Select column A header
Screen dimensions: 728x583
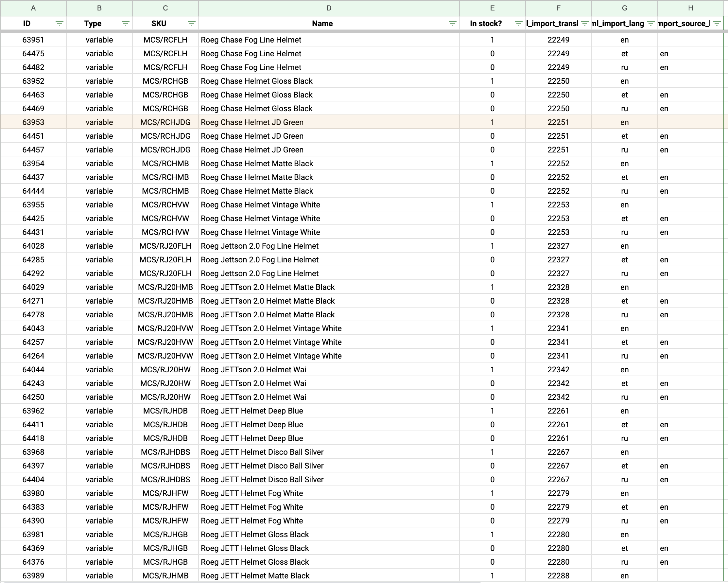point(33,8)
